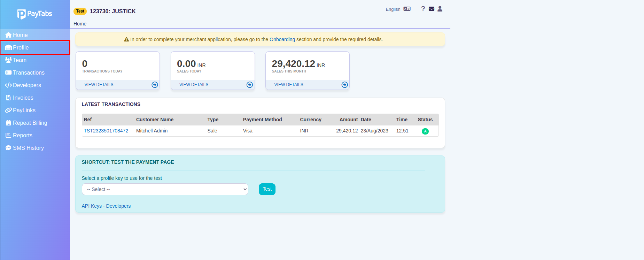This screenshot has height=260, width=644.
Task: Open Transactions in the sidebar
Action: (35, 72)
